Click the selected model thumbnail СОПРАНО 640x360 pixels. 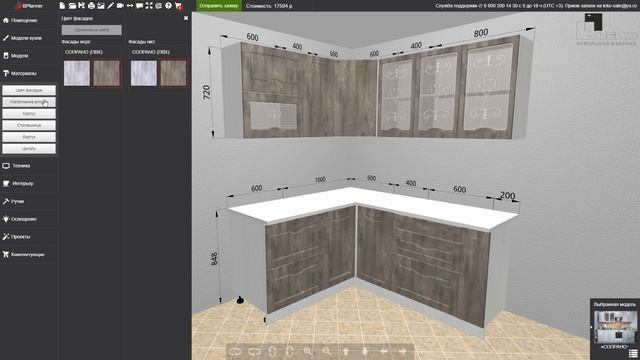(615, 327)
